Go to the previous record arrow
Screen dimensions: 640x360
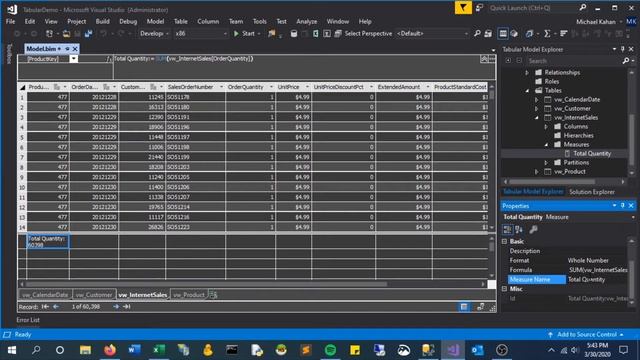[x=56, y=307]
